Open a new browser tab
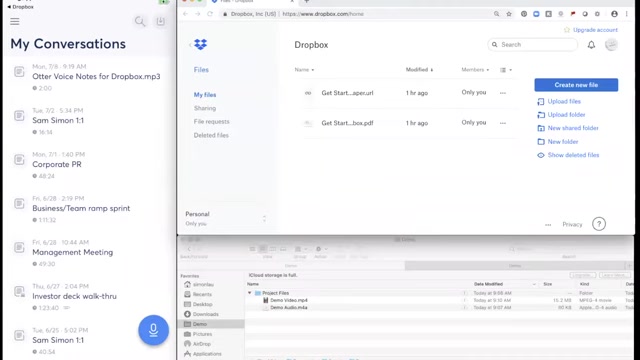This screenshot has width=640, height=360. coord(307,2)
